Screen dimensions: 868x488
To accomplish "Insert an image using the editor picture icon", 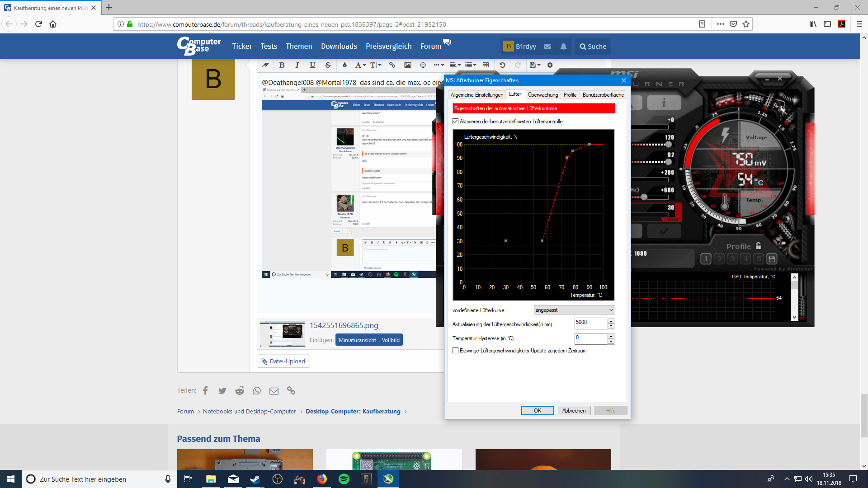I will click(407, 65).
